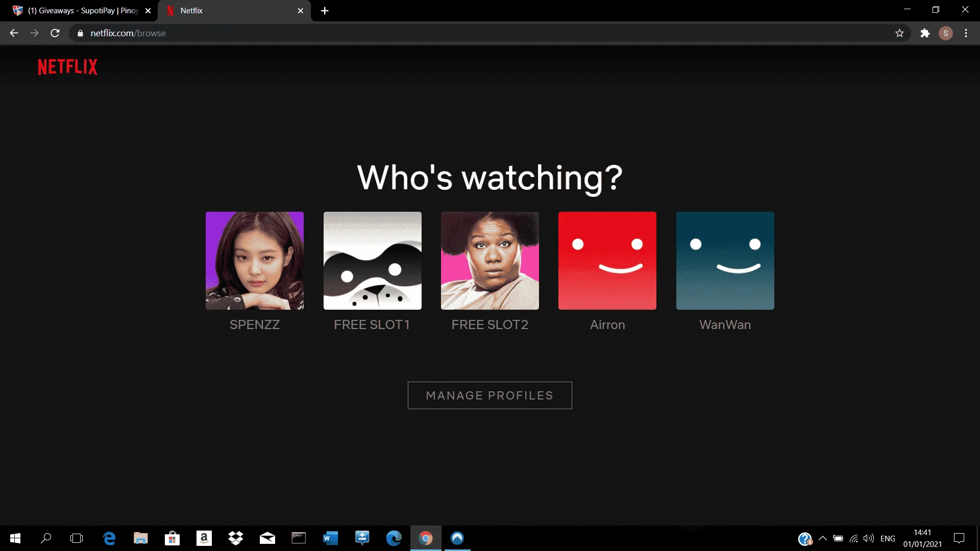Screen dimensions: 980x551
Task: Open volume control in tray
Action: tap(869, 538)
